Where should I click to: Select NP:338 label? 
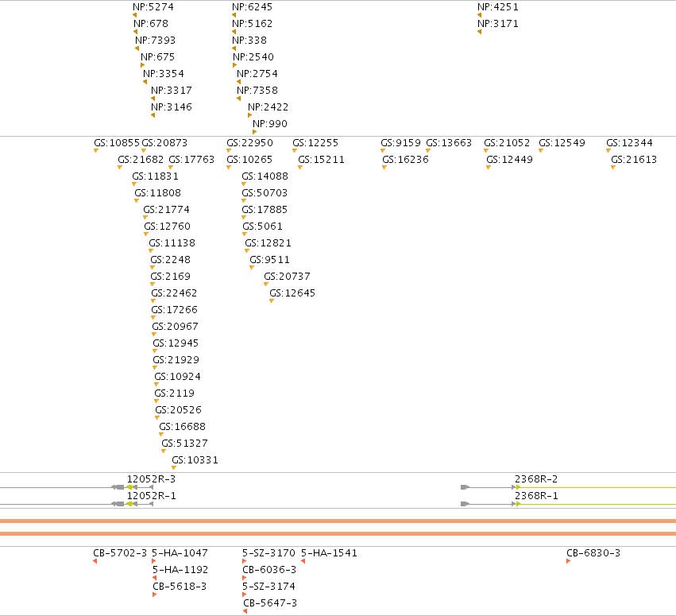(249, 41)
